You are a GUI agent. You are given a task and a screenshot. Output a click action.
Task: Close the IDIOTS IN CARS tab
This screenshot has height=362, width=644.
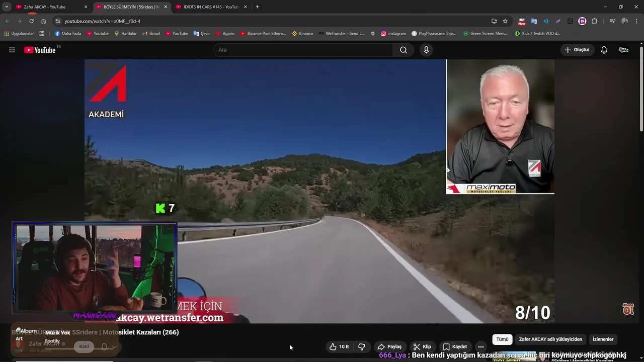tap(246, 7)
